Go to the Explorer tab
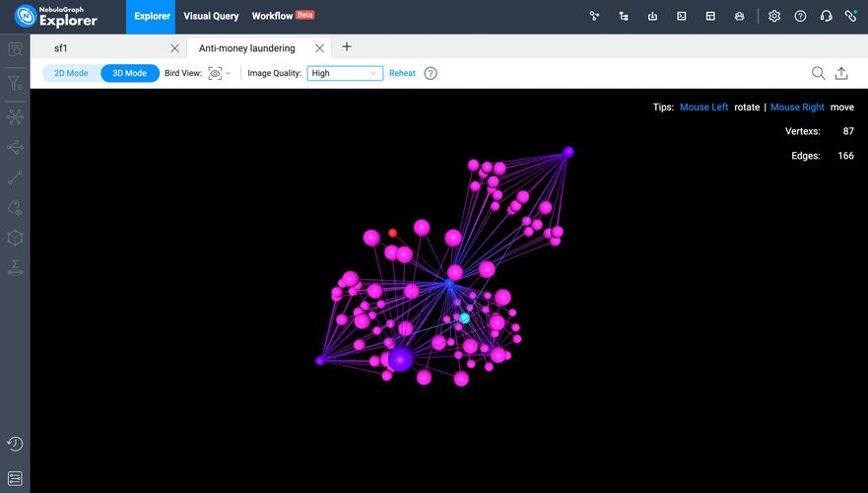The width and height of the screenshot is (868, 493). [152, 17]
